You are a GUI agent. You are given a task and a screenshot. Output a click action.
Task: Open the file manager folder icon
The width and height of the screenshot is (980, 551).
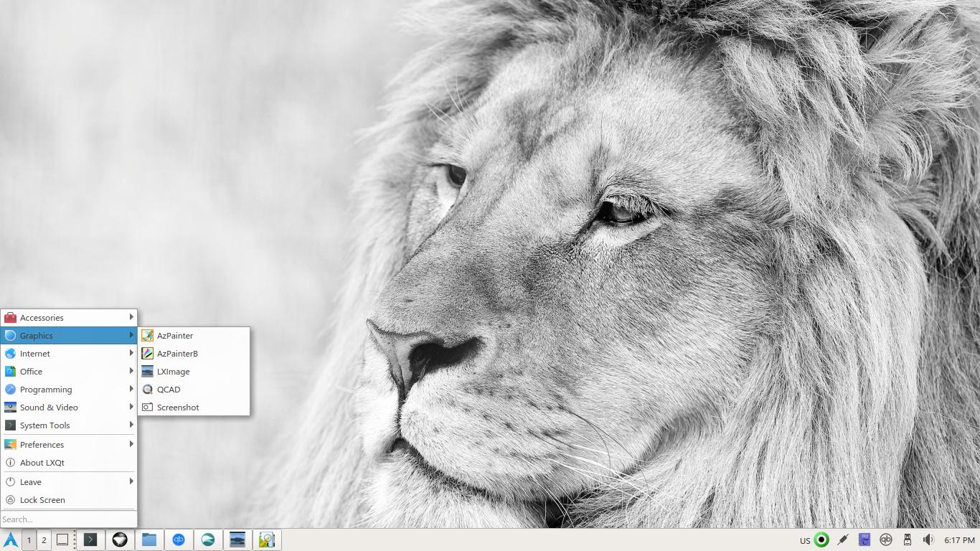(x=149, y=540)
